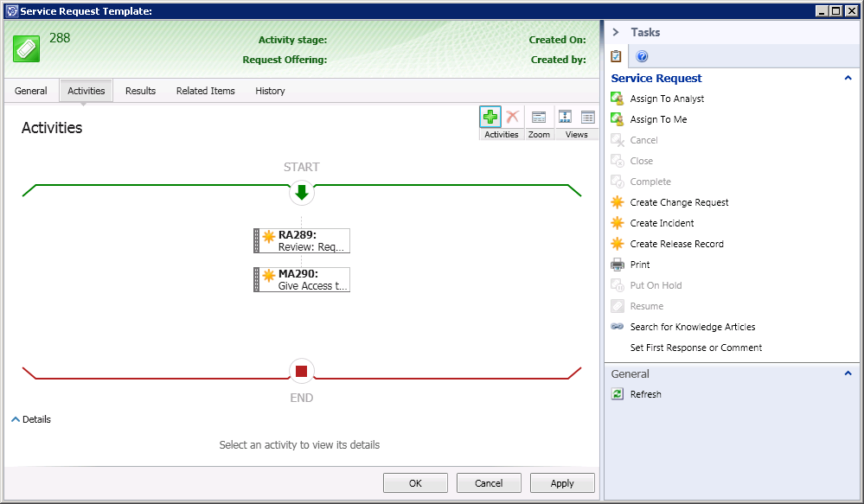The height and width of the screenshot is (504, 864).
Task: Click the green plus Add Activity icon
Action: click(490, 118)
